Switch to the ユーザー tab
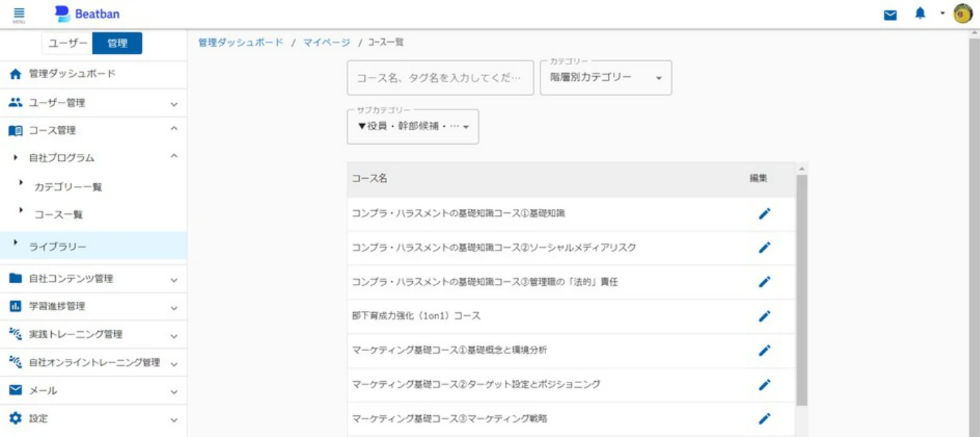The image size is (980, 437). (68, 43)
